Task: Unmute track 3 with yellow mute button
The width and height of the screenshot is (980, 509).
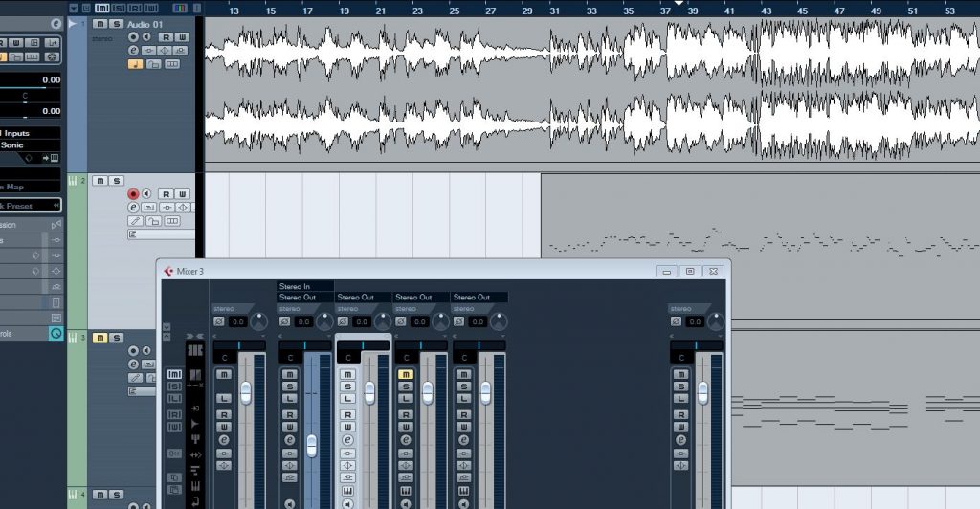Action: click(x=100, y=337)
